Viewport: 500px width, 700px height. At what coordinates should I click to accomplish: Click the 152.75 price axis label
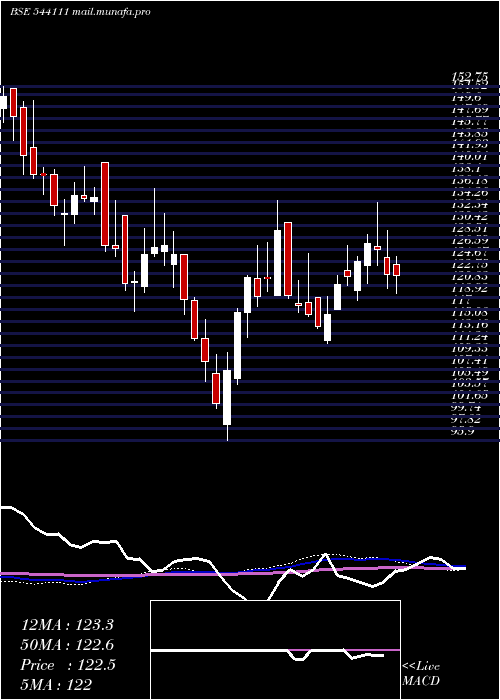(x=470, y=76)
